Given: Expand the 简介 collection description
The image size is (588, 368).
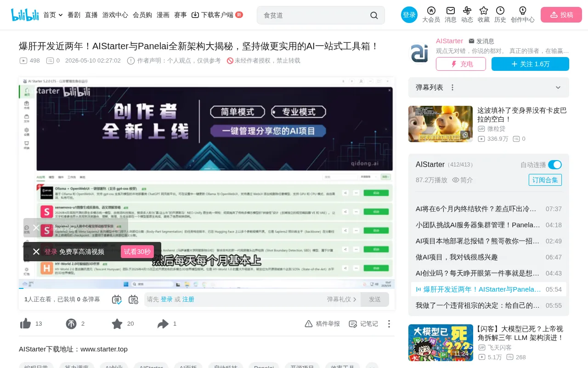Looking at the screenshot, I should [x=463, y=180].
